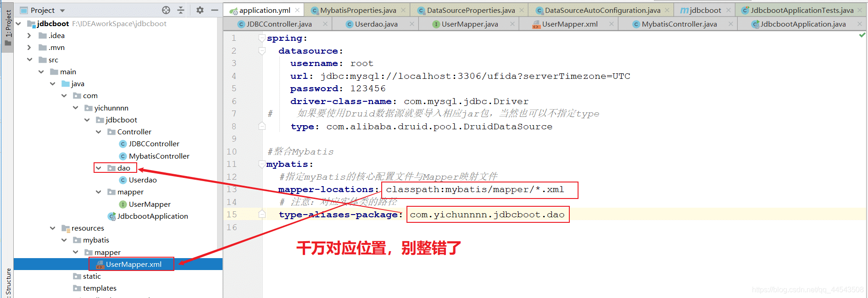Click the type value com.alibaba.druid.pool.DruidDataSource
Screen dimensions: 868x298
440,127
